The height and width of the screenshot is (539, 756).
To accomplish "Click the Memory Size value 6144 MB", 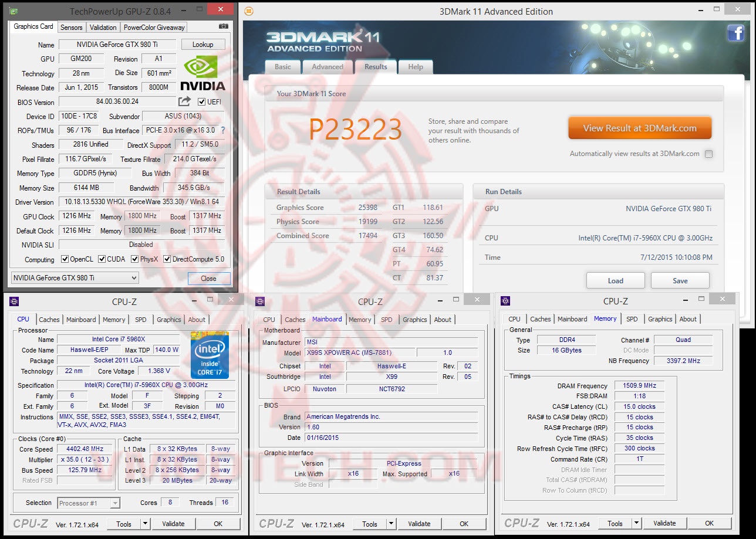I will click(87, 188).
